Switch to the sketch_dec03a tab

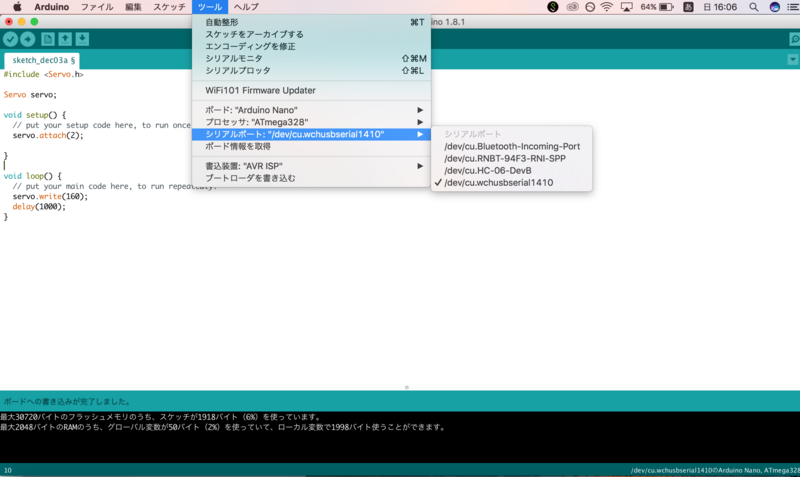[x=42, y=60]
